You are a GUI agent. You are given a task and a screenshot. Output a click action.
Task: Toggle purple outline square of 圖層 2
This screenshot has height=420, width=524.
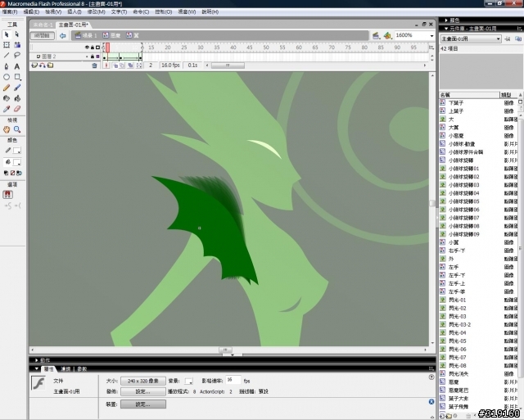coord(97,56)
